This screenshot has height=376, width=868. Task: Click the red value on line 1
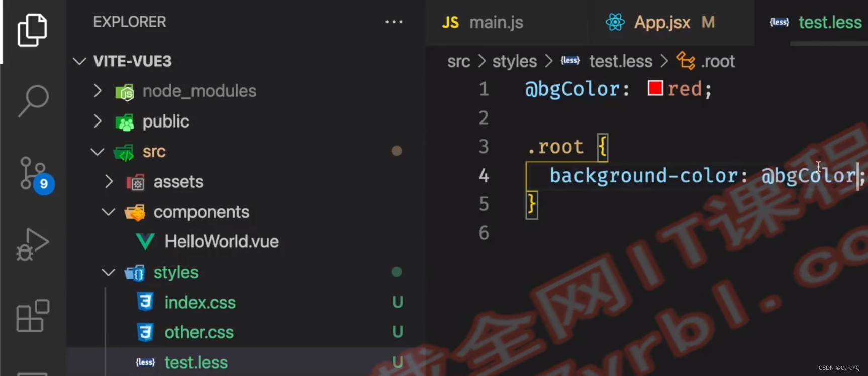(685, 89)
